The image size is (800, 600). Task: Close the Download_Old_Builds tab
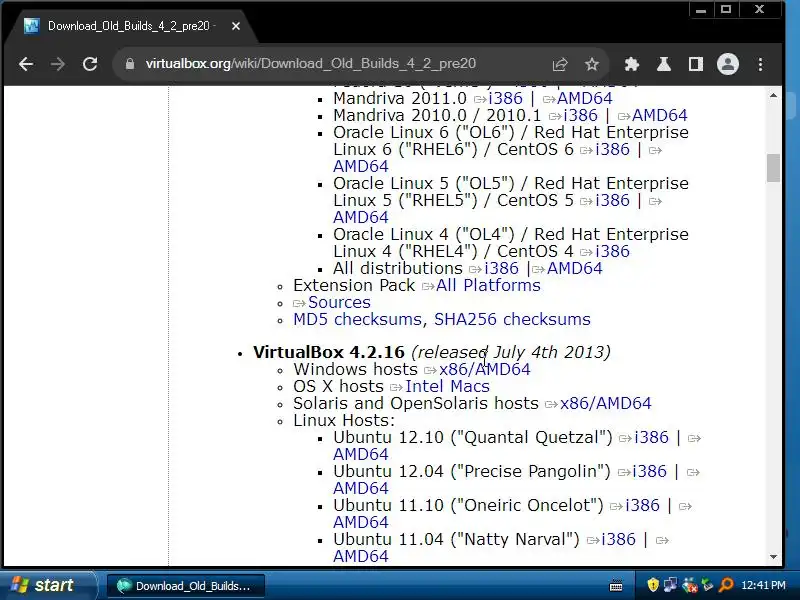pos(236,26)
